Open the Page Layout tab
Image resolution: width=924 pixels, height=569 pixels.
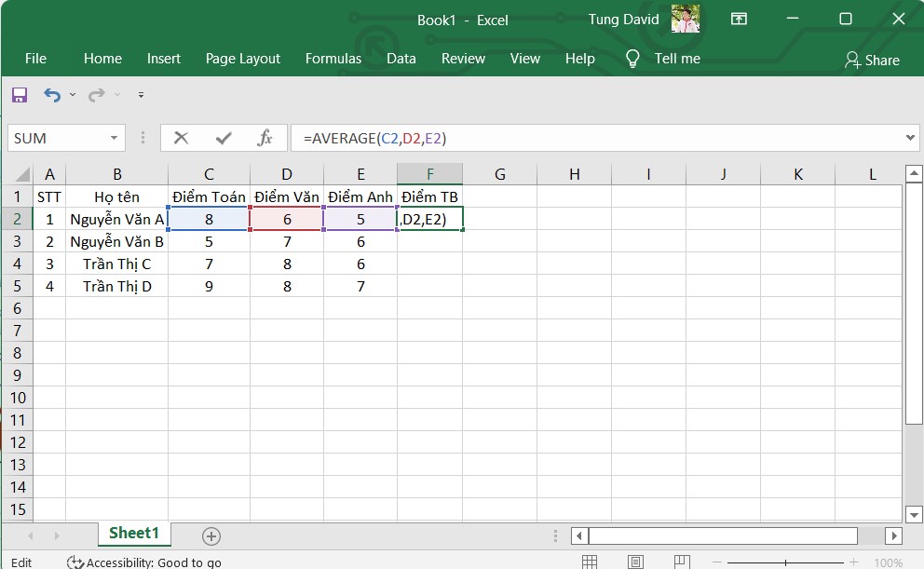243,59
